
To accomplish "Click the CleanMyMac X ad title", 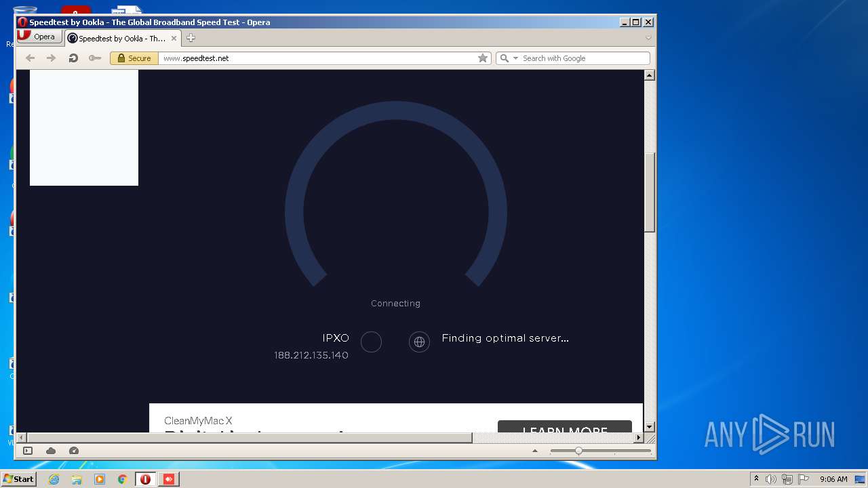I will [x=198, y=421].
